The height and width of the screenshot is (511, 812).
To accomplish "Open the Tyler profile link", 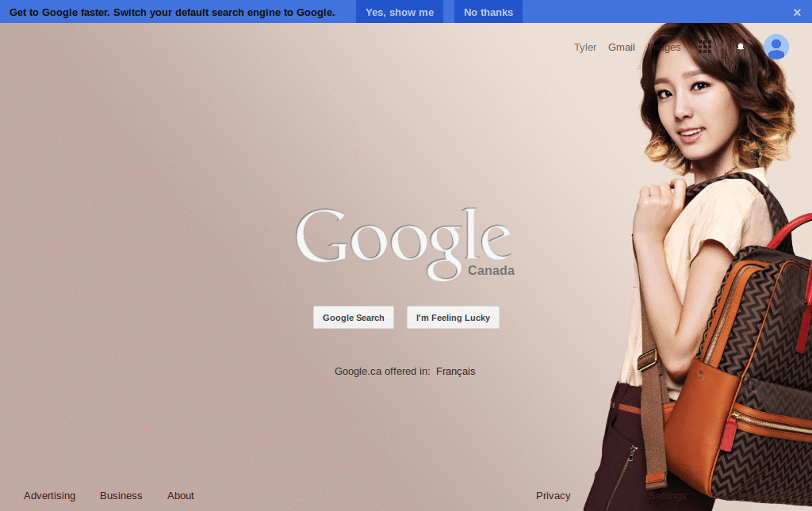I will (585, 47).
